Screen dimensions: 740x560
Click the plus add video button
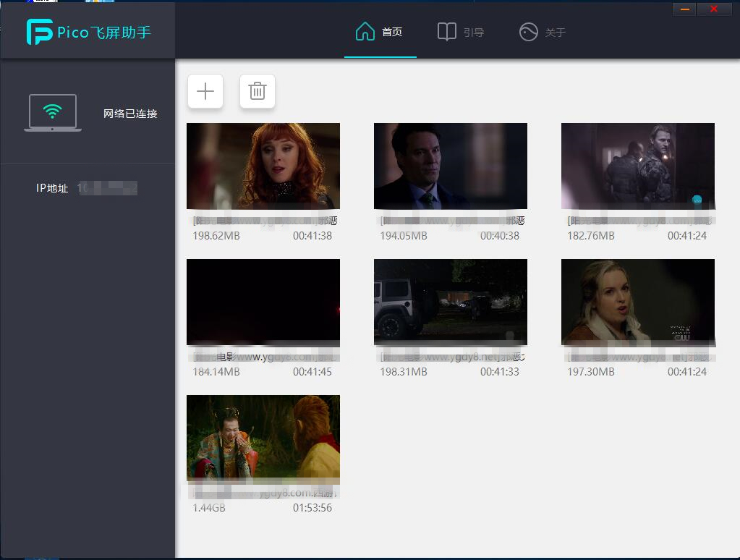point(205,91)
